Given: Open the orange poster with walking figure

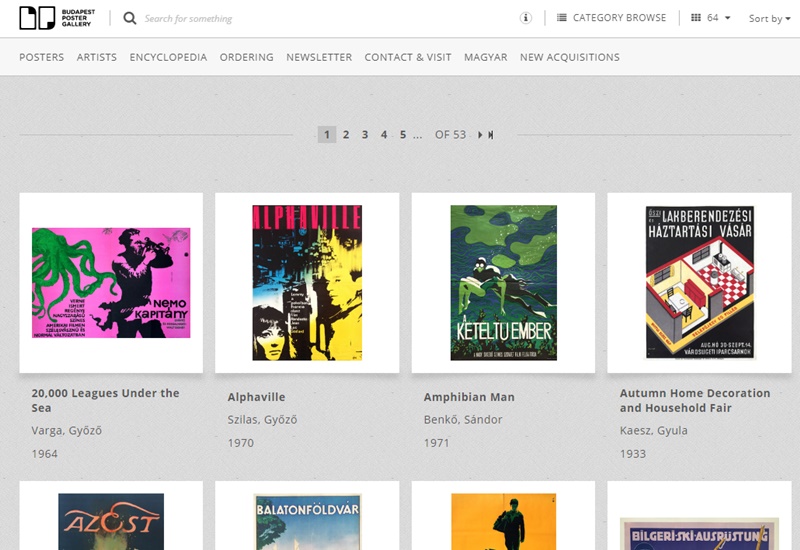Looking at the screenshot, I should [503, 521].
